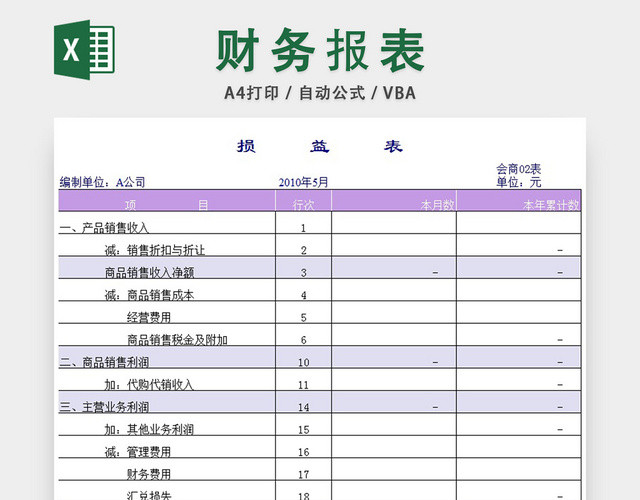Click the green Excel logo icon
Viewport: 640px width, 500px height.
click(x=84, y=50)
